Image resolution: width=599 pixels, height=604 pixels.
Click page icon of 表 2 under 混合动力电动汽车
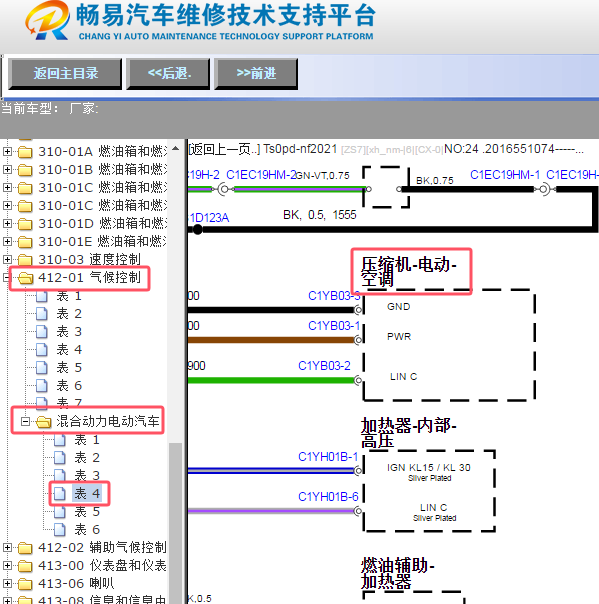(60, 458)
